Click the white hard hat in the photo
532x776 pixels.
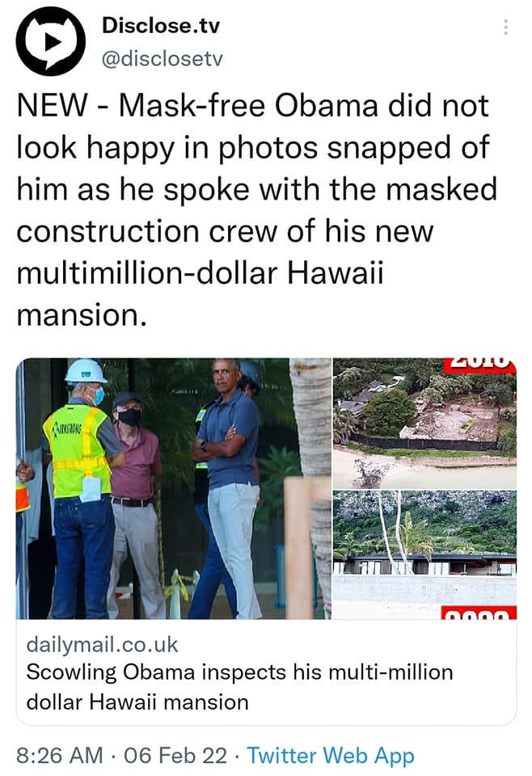coord(86,371)
